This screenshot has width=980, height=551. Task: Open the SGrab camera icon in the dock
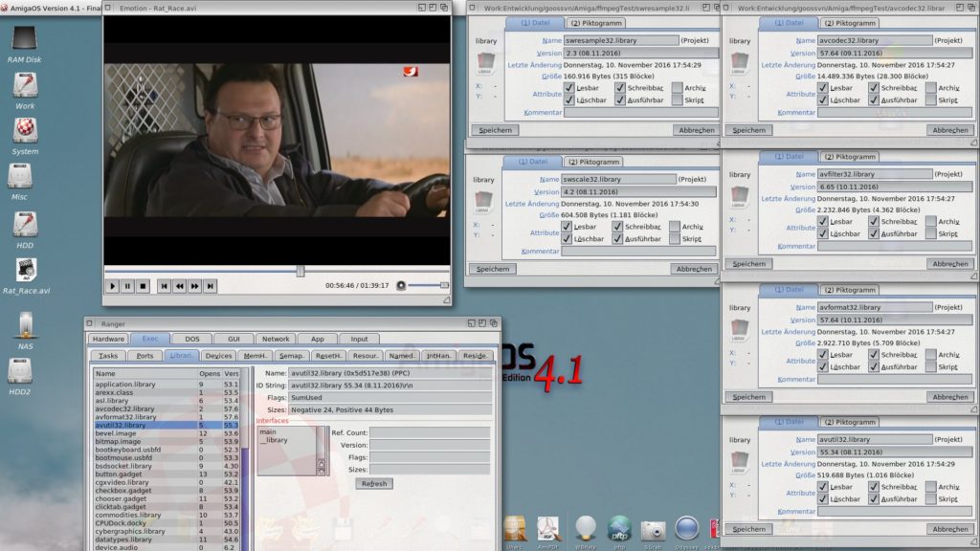[653, 530]
